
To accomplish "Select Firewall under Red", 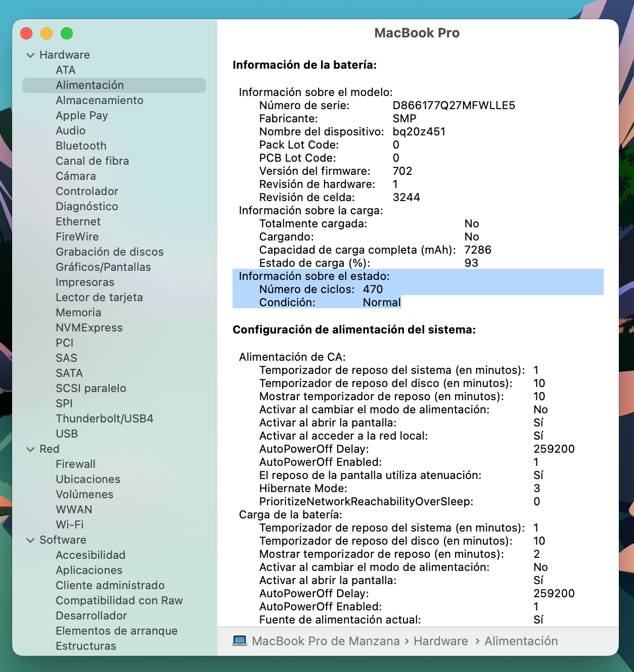I will tap(75, 464).
